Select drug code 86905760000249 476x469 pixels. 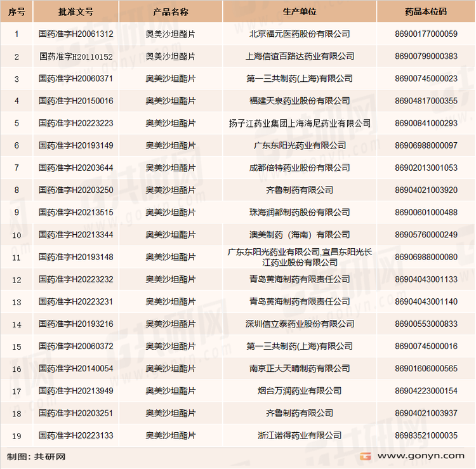(426, 235)
